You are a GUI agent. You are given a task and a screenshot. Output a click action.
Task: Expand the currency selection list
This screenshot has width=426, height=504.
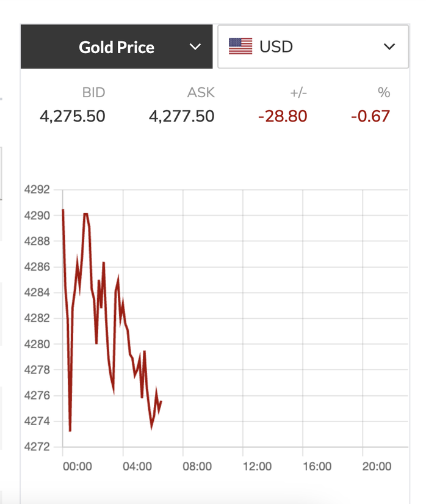coord(389,46)
